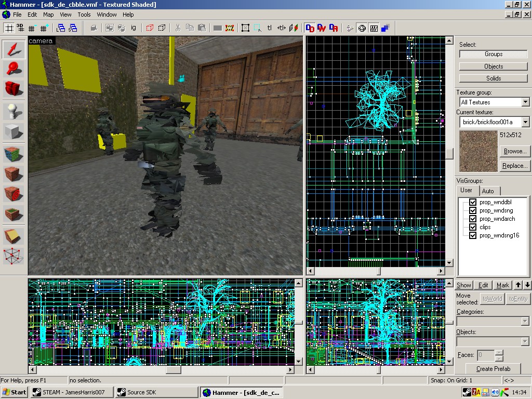Click the red Hide Selected Objects icon

[x=150, y=28]
